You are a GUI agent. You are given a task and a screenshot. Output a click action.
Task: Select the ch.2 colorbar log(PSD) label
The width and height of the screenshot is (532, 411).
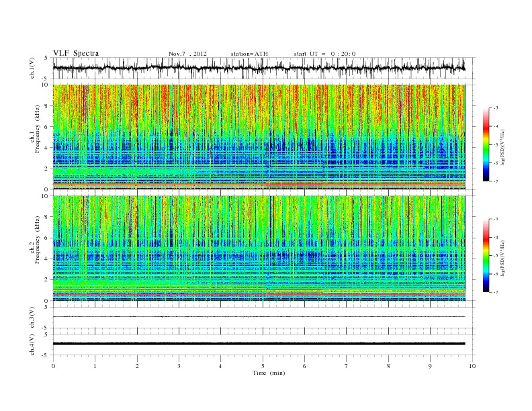click(502, 258)
